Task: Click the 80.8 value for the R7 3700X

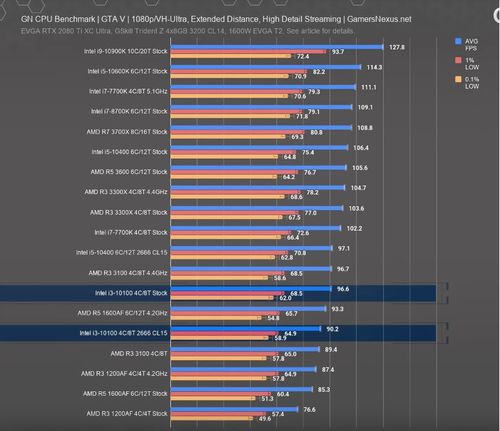Action: (316, 133)
